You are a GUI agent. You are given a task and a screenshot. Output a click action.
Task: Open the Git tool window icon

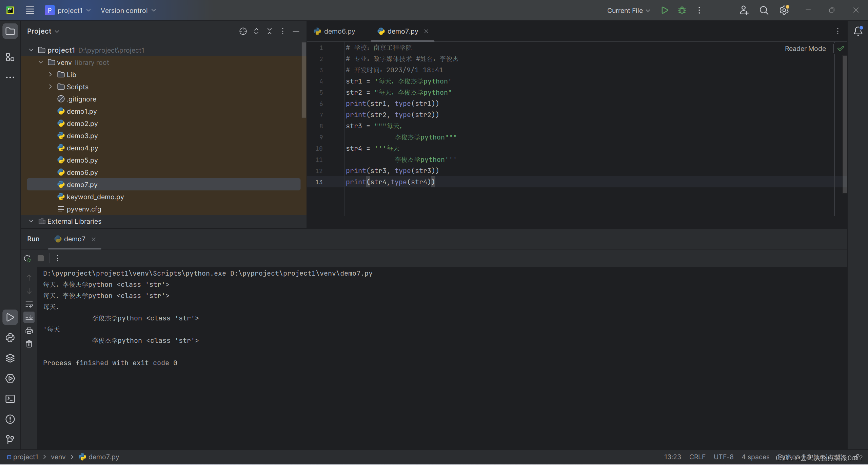[10, 440]
